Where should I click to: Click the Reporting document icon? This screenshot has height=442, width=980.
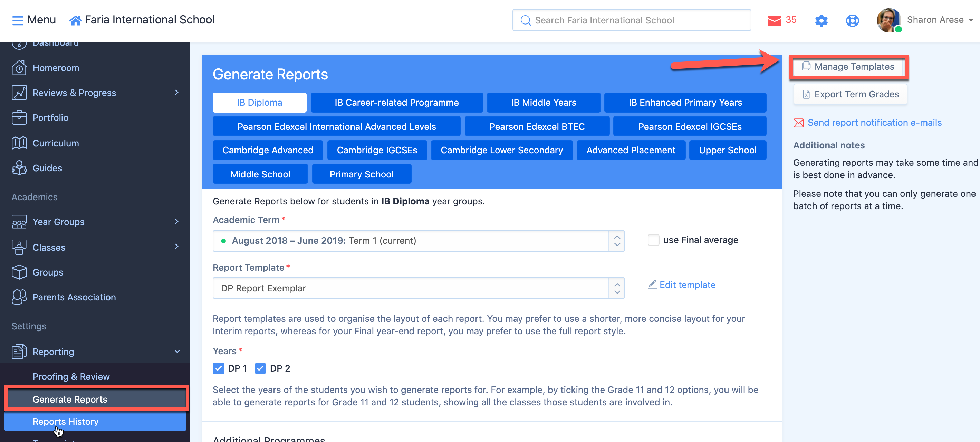(x=19, y=352)
